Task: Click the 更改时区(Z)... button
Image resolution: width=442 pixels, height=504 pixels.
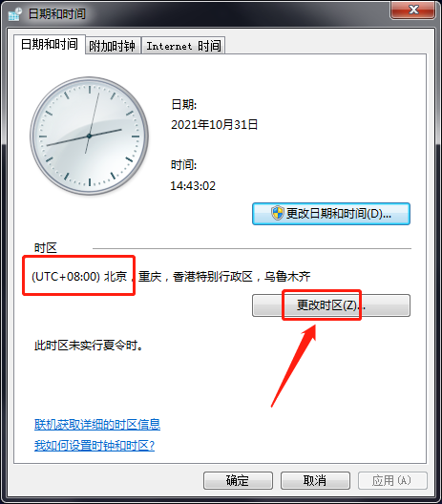Action: [x=331, y=305]
